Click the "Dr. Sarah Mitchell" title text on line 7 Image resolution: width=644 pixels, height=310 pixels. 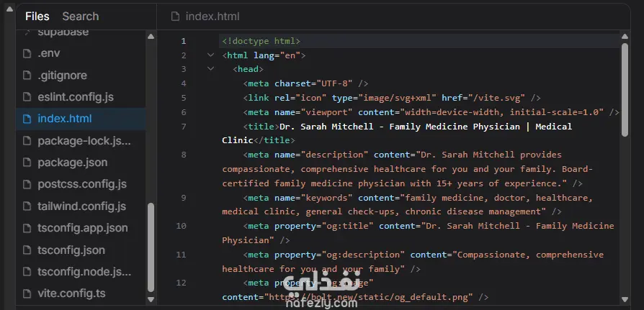(x=326, y=127)
